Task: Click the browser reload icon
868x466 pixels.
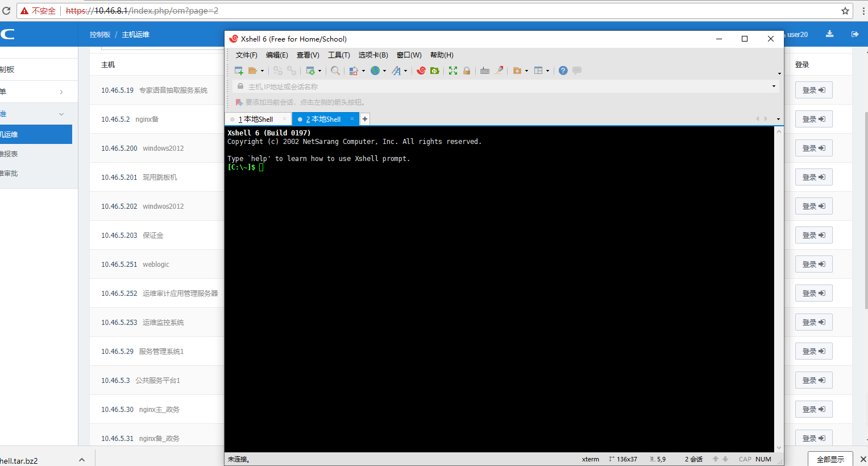Action: [6, 11]
